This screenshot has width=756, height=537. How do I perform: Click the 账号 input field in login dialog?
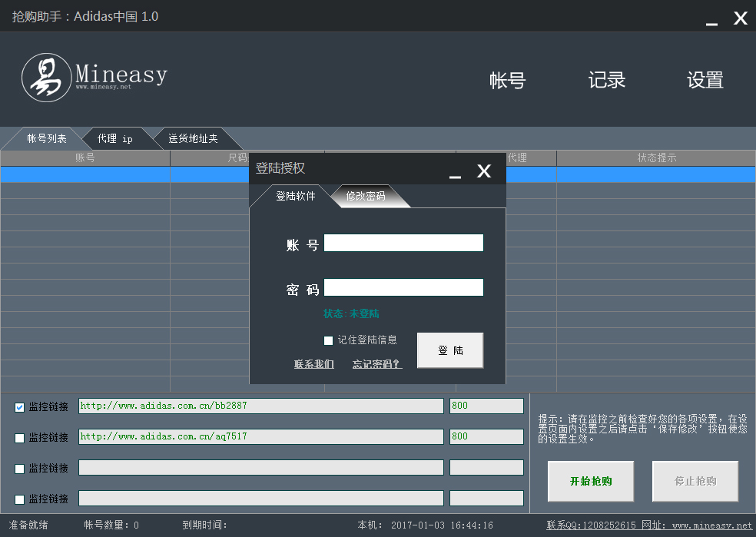[x=403, y=242]
